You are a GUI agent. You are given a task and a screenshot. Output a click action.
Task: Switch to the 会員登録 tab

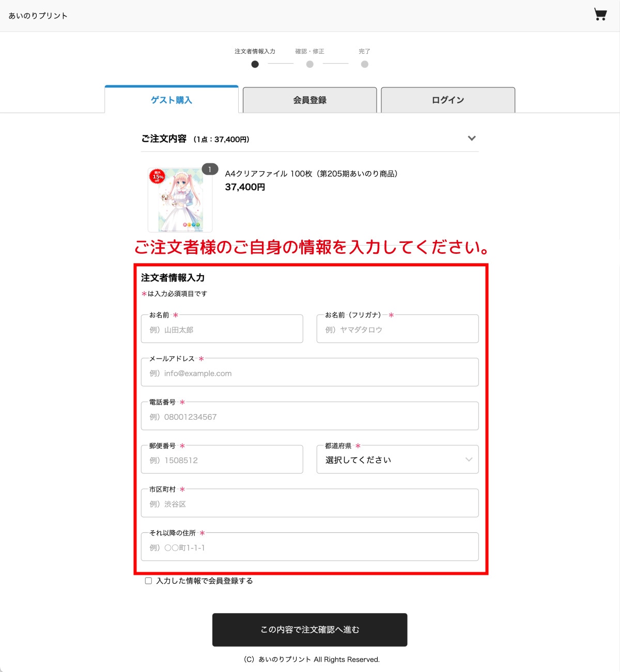pos(309,100)
